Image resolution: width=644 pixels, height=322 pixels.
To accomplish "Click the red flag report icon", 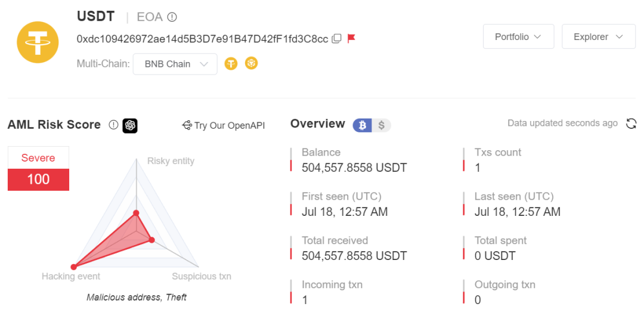I will (351, 39).
